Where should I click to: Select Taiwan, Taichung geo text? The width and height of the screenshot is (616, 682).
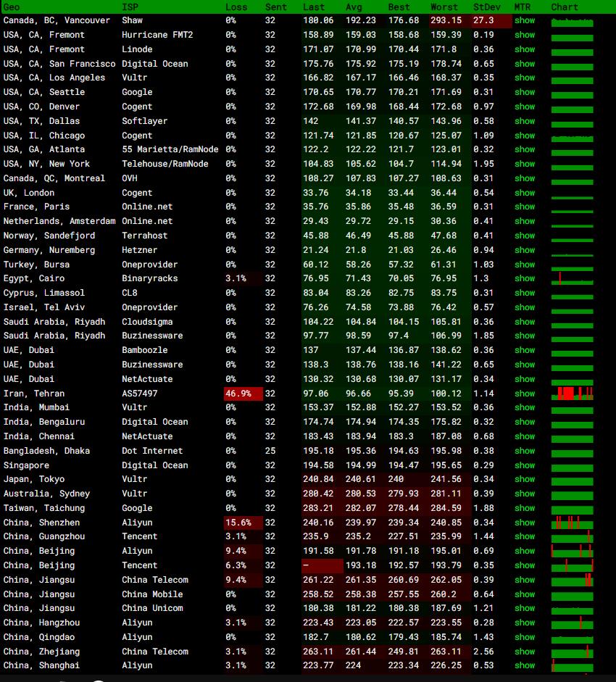pos(44,508)
